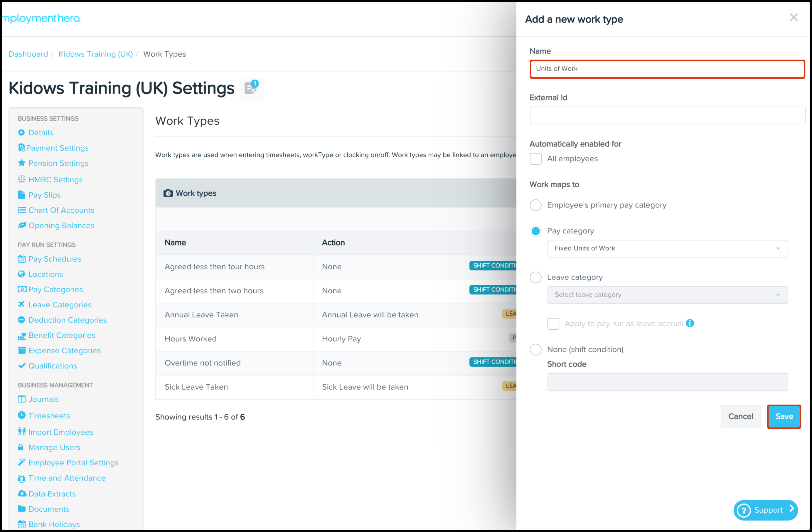Screen dimensions: 812x532
Task: Click the scales icon for HMRC Settings
Action: point(21,179)
